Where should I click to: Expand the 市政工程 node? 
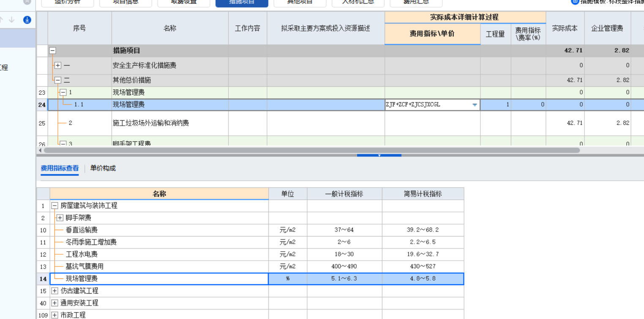(54, 315)
